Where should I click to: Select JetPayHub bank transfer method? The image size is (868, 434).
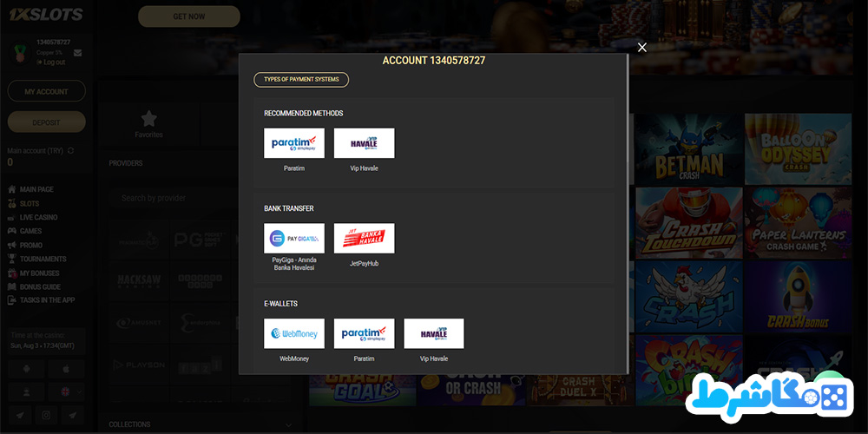coord(365,239)
